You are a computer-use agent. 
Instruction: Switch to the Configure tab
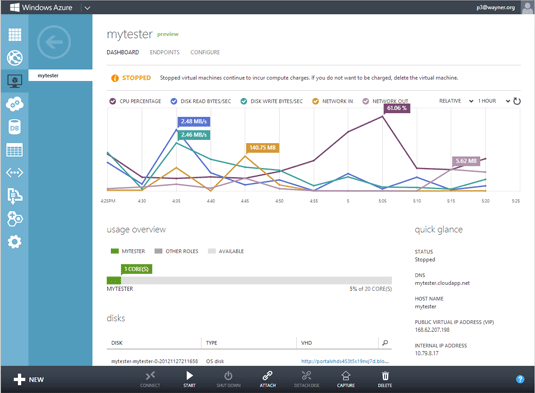205,52
